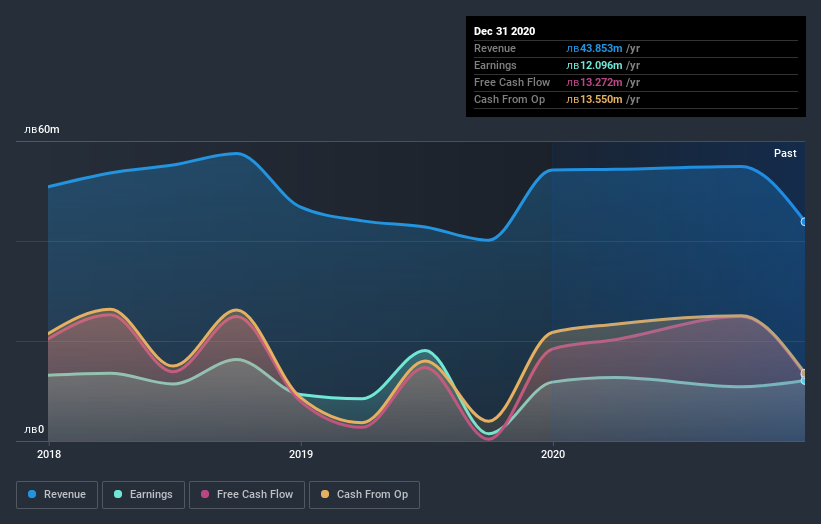
Task: Click the Revenue row label in tooltip
Action: coord(495,48)
